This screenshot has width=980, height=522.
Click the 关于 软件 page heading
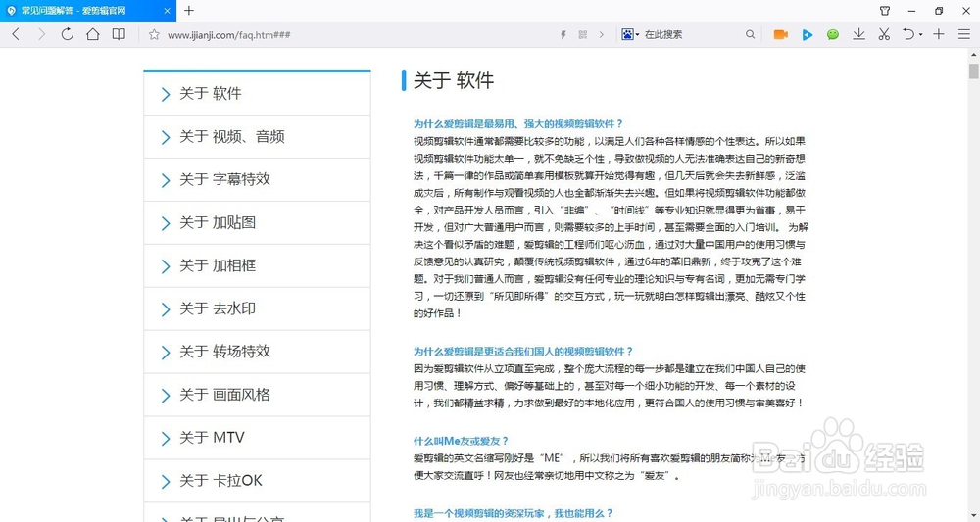[x=454, y=80]
